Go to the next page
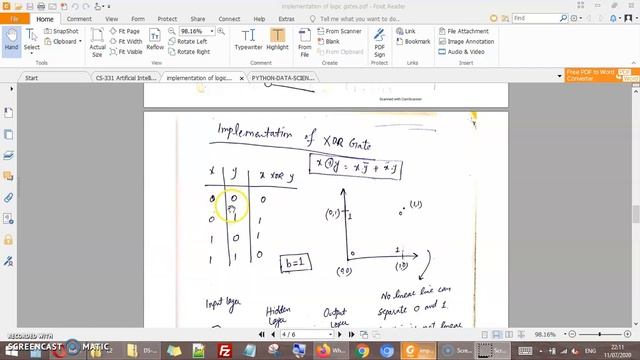640x360 pixels. click(340, 335)
